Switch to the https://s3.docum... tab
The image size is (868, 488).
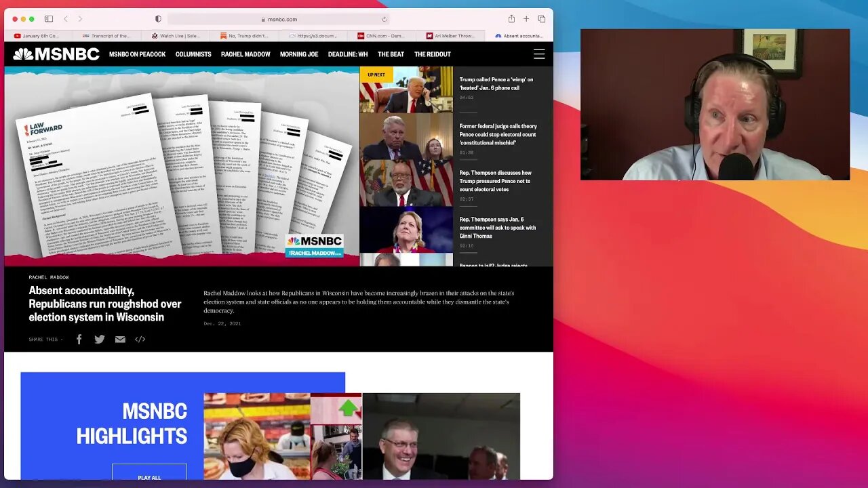(x=313, y=35)
